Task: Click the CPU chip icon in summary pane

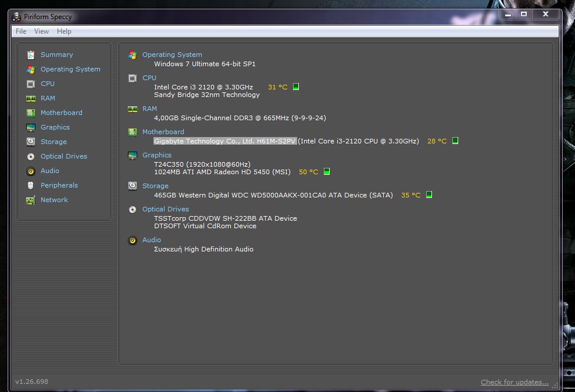Action: (x=133, y=78)
